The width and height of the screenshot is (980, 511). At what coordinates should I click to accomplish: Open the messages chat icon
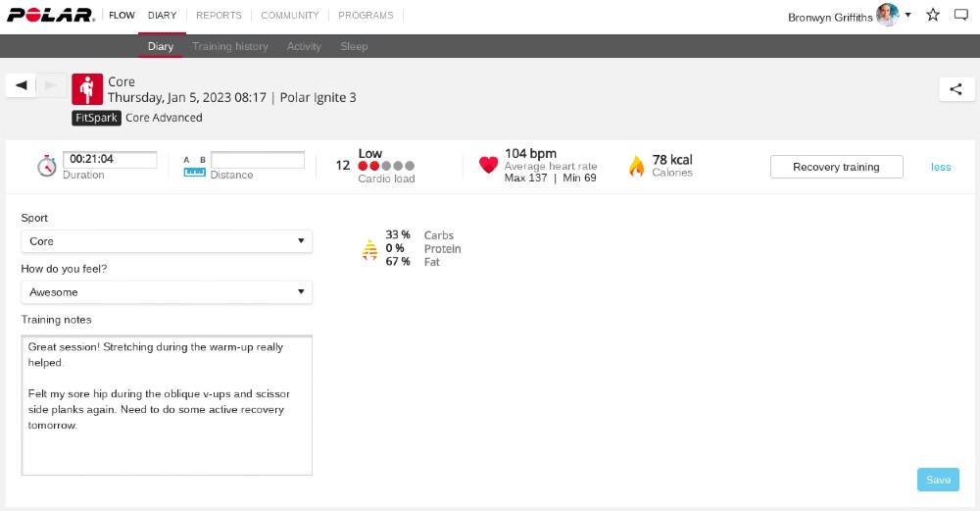960,15
